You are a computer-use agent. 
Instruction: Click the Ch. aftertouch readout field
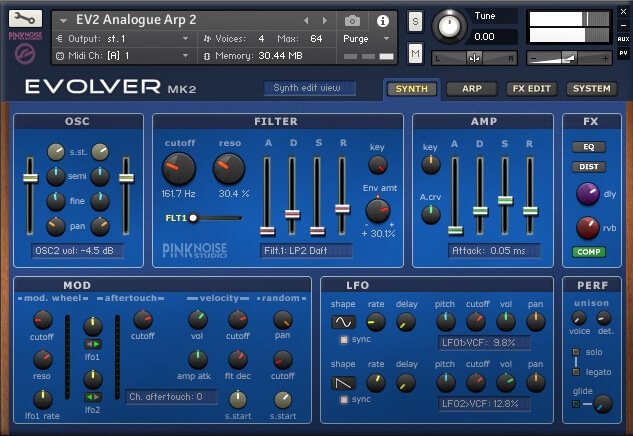tap(171, 397)
